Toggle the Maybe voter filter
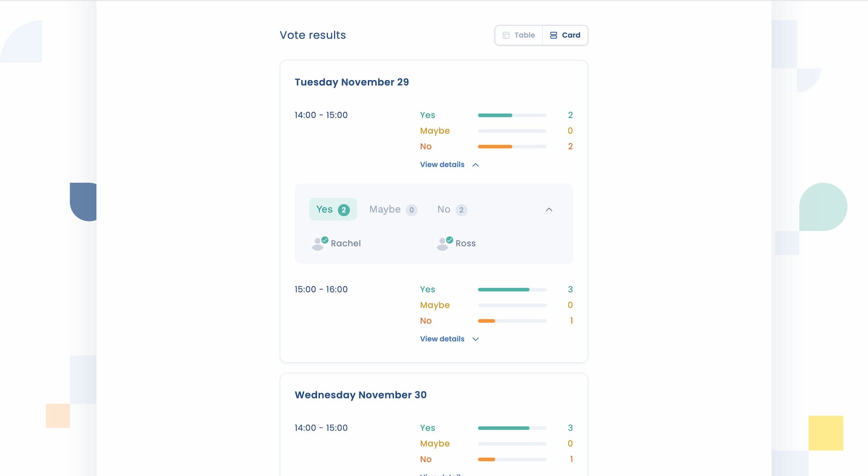The height and width of the screenshot is (476, 868). tap(392, 209)
